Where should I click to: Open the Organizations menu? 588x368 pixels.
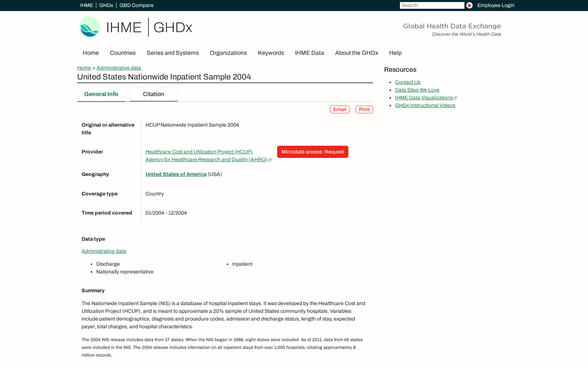[x=228, y=53]
